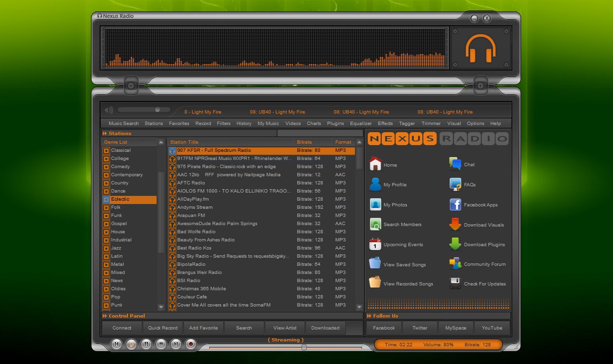
Task: Click the station list scrollbar thumb
Action: (x=359, y=158)
